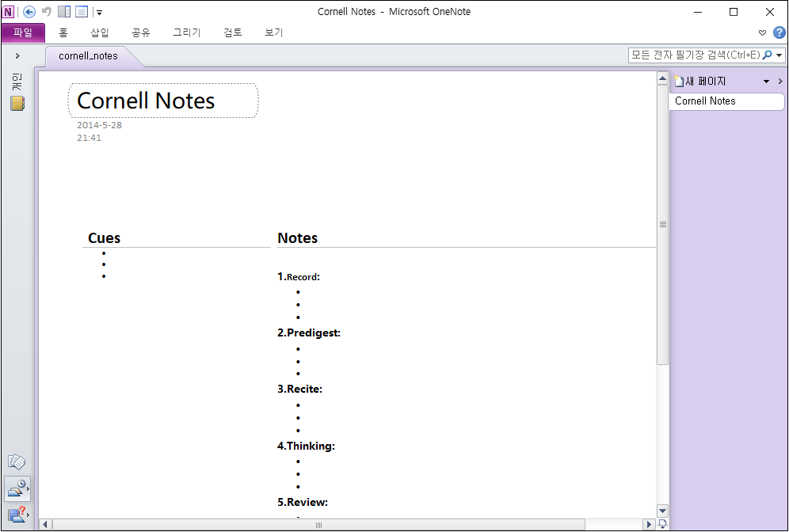
Task: Click the scroll-to-bottom page corner icon
Action: (663, 524)
